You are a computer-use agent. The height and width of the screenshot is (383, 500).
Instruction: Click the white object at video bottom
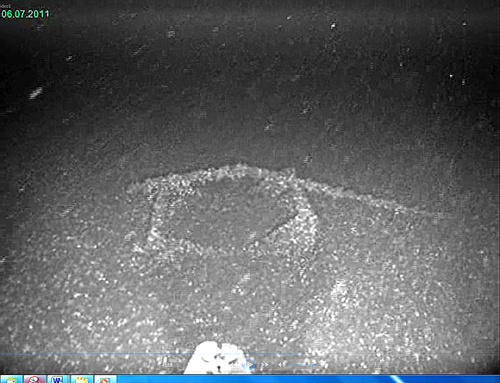[x=217, y=357]
